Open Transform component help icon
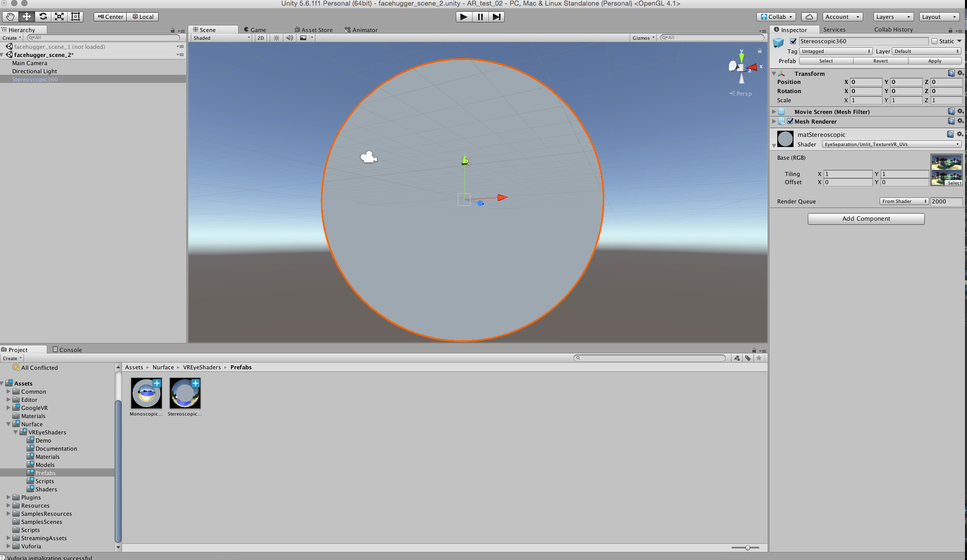The height and width of the screenshot is (560, 967). [951, 73]
